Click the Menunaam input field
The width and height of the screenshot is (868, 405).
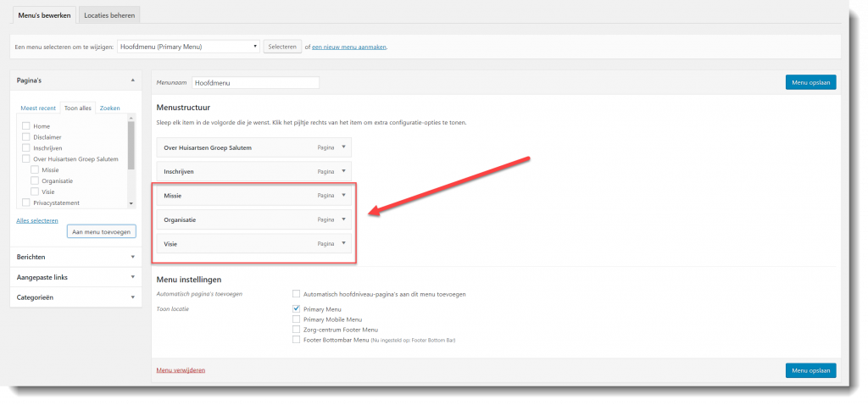(256, 82)
